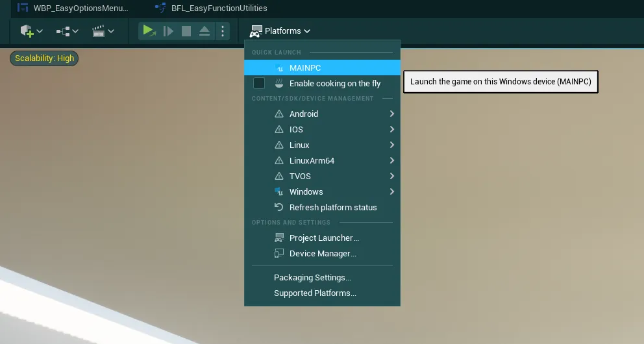Click the Scalability: High badge

(x=44, y=58)
